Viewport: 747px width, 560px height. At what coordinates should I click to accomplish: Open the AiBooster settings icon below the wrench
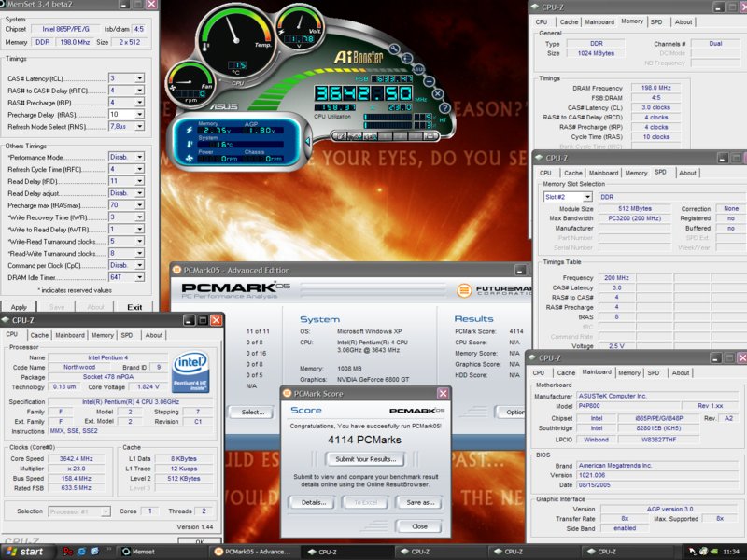[x=407, y=58]
